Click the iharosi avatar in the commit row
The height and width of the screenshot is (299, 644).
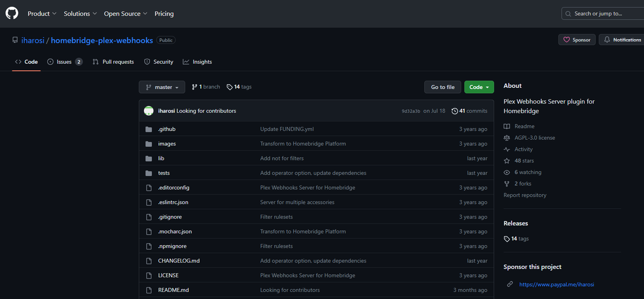[x=149, y=111]
